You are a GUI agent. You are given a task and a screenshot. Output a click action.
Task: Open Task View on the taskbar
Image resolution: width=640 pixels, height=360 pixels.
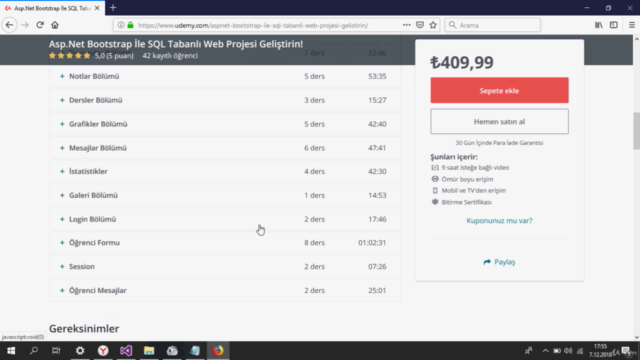[x=56, y=351]
